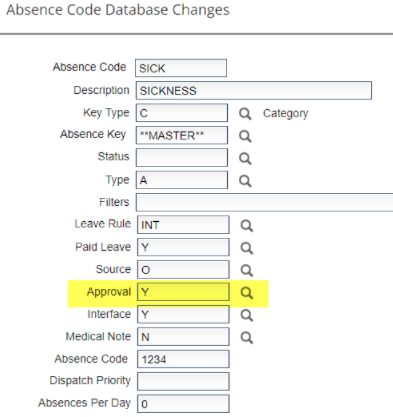Click the Interface field search icon
The image size is (393, 417).
point(247,315)
